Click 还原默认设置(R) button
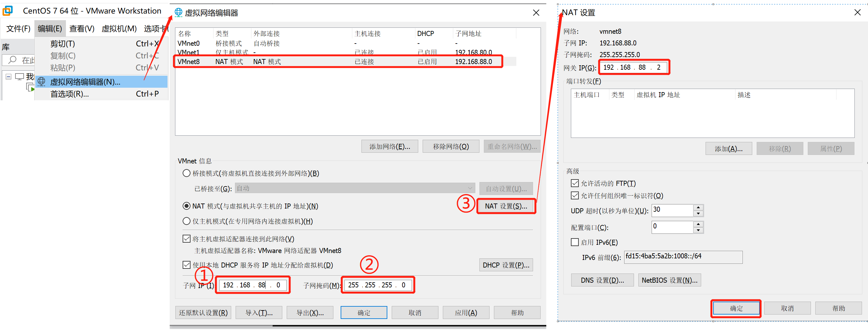The width and height of the screenshot is (868, 330). [203, 312]
